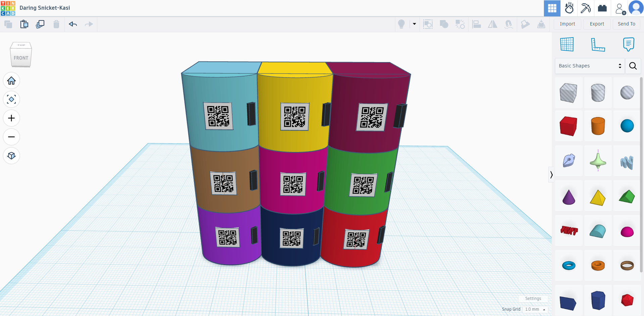Invite people using add-person icon
The image size is (644, 316).
(620, 9)
